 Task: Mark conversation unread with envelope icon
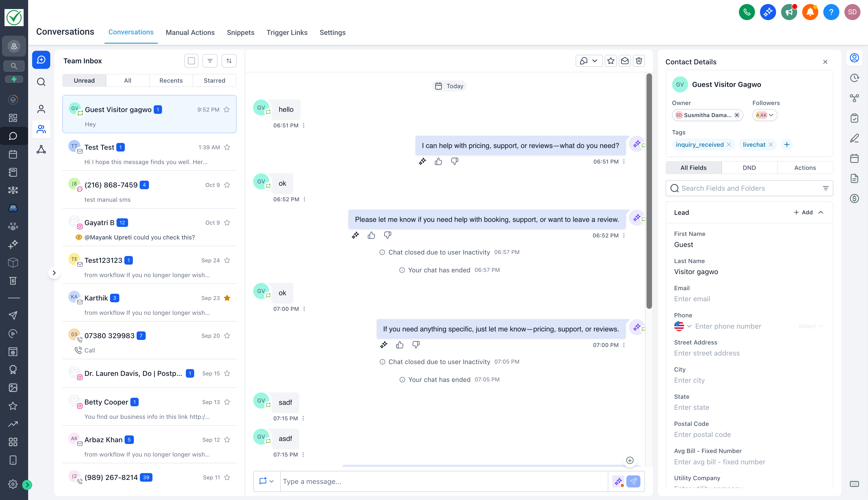(625, 61)
